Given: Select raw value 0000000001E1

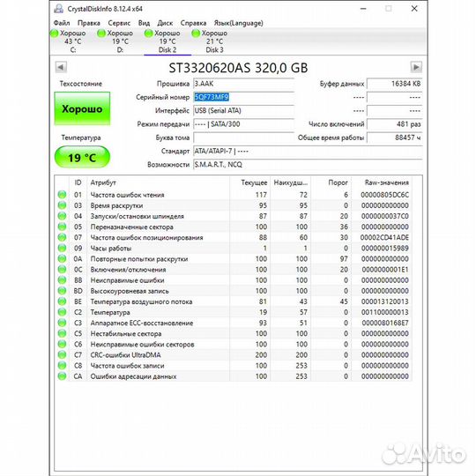Looking at the screenshot, I should [385, 270].
